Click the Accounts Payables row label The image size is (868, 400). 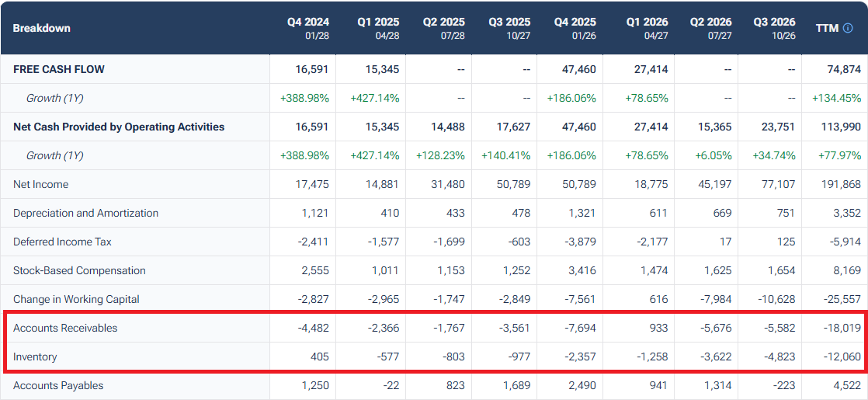tap(58, 385)
